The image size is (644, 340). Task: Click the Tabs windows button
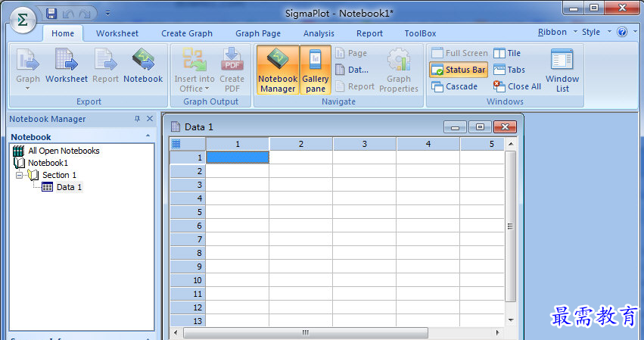tap(509, 70)
